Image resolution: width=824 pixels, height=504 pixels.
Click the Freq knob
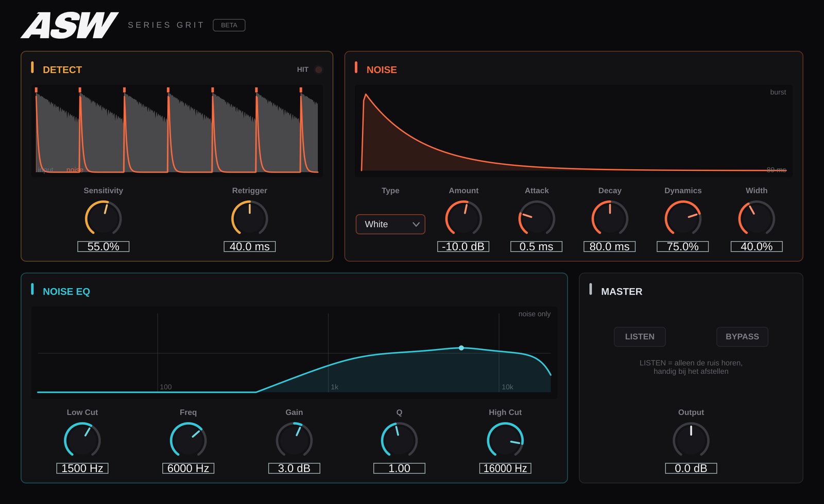coord(188,440)
